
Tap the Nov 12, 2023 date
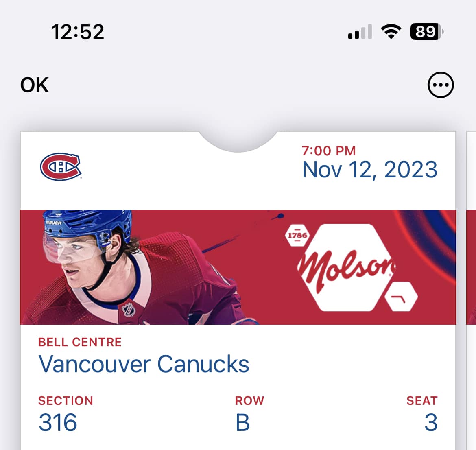click(369, 170)
